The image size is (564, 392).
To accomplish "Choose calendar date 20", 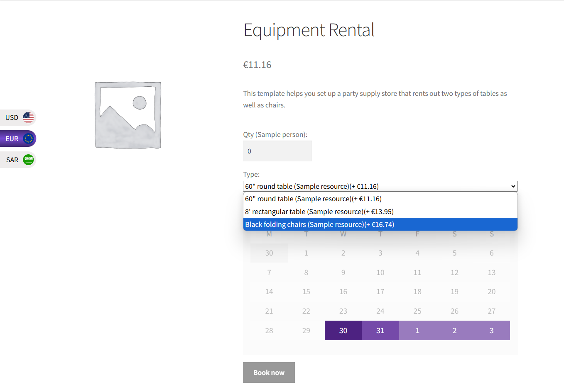I will coord(492,292).
